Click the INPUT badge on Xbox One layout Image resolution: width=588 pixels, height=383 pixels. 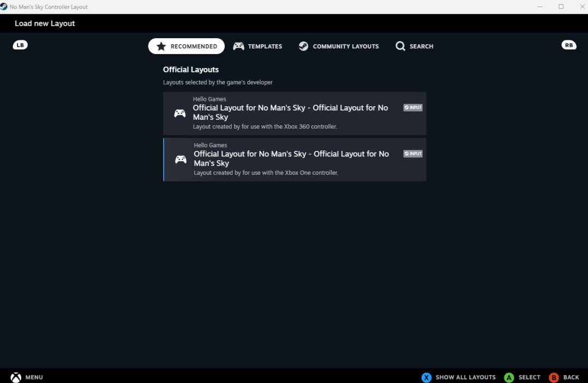pos(413,154)
